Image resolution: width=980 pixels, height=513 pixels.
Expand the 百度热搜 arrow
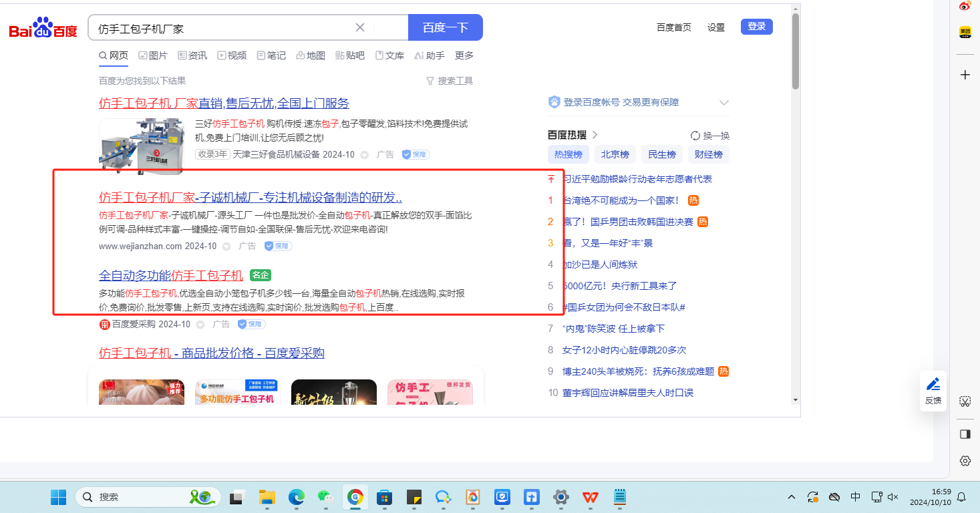point(595,135)
